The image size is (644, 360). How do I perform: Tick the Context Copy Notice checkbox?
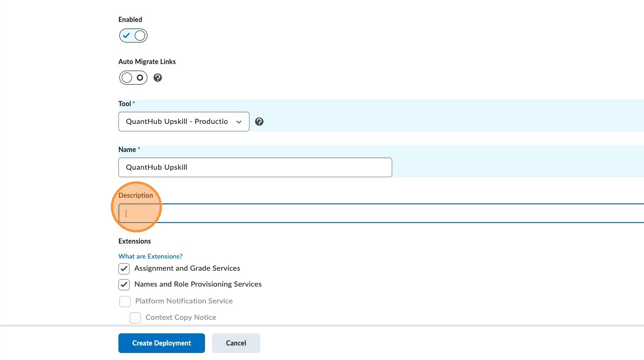tap(135, 318)
